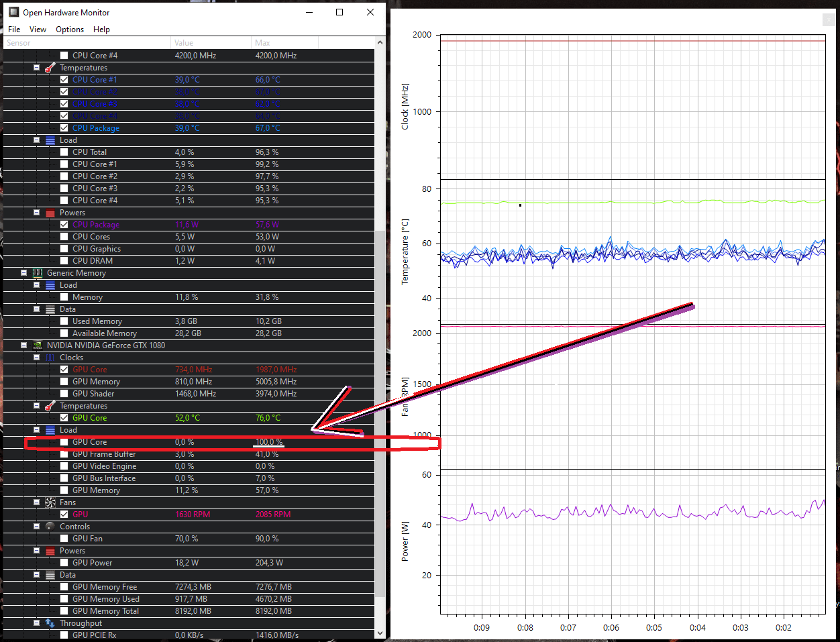Click the vertical scrollbar thumb of the sensor list
This screenshot has height=642, width=840.
[x=380, y=413]
